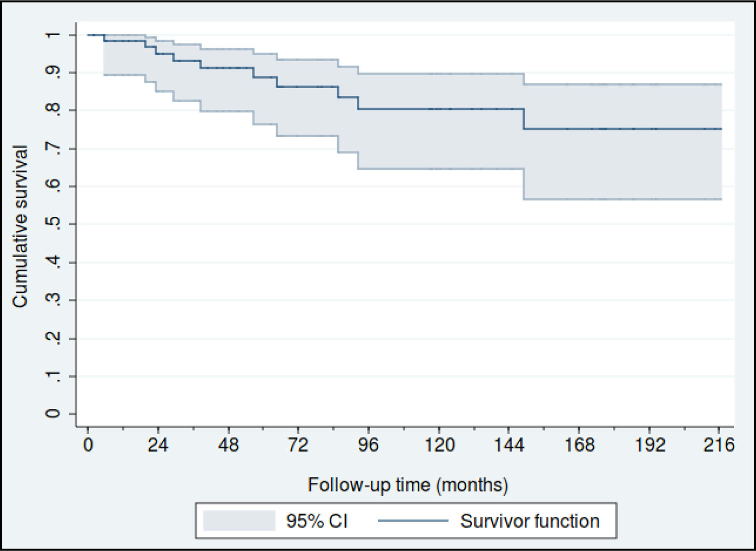Viewport: 756px width, 551px height.
Task: Click the Survivor function legend line sample
Action: click(x=413, y=521)
